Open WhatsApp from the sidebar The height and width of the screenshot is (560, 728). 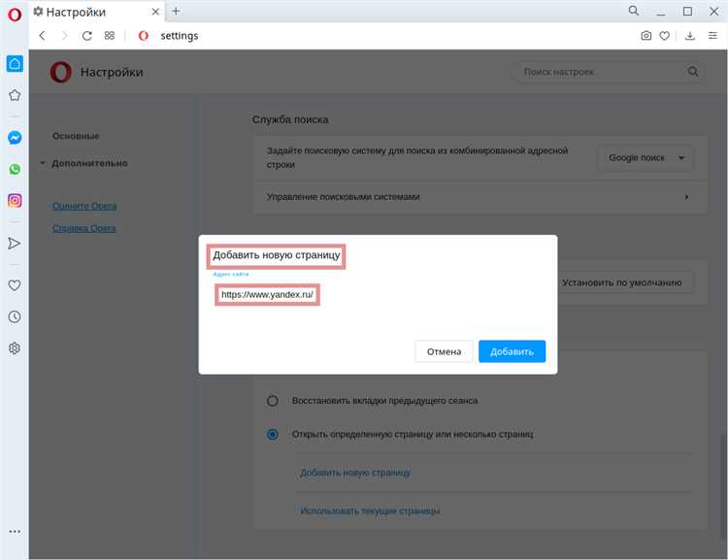pyautogui.click(x=15, y=169)
